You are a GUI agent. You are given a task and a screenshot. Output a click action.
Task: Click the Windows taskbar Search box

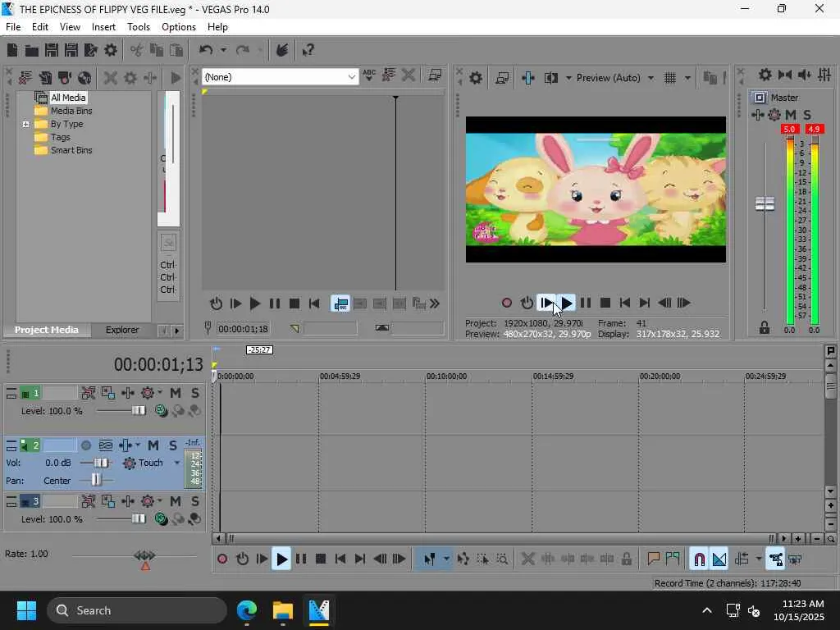tap(137, 610)
